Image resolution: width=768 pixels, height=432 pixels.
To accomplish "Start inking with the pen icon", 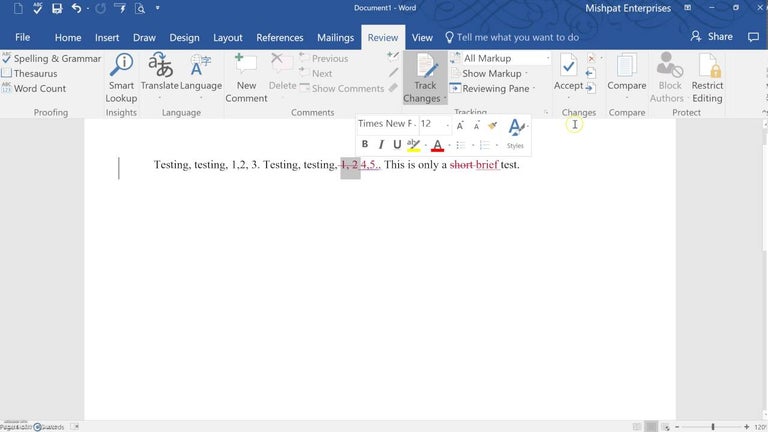I will coord(393,73).
